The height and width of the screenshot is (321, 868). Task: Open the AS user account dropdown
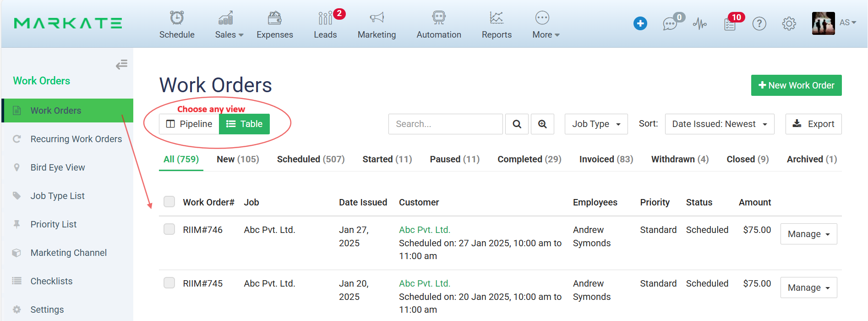click(848, 22)
